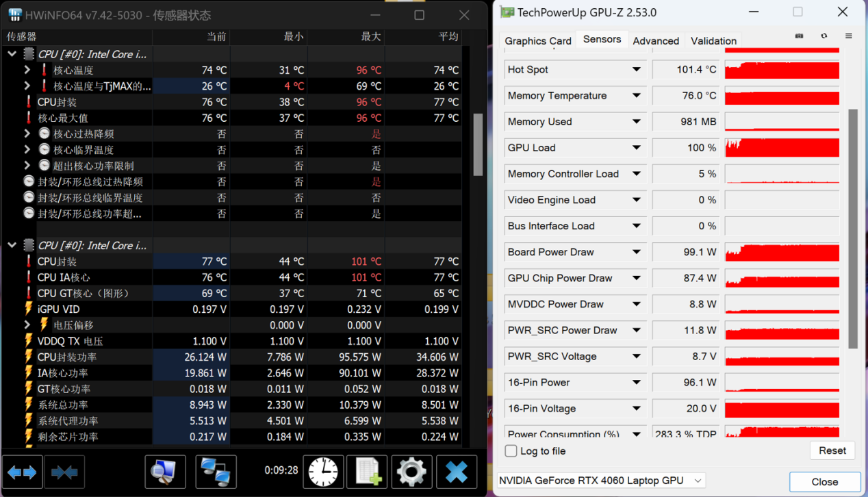The width and height of the screenshot is (868, 497).
Task: Click the clock reset-timer icon
Action: pos(323,472)
